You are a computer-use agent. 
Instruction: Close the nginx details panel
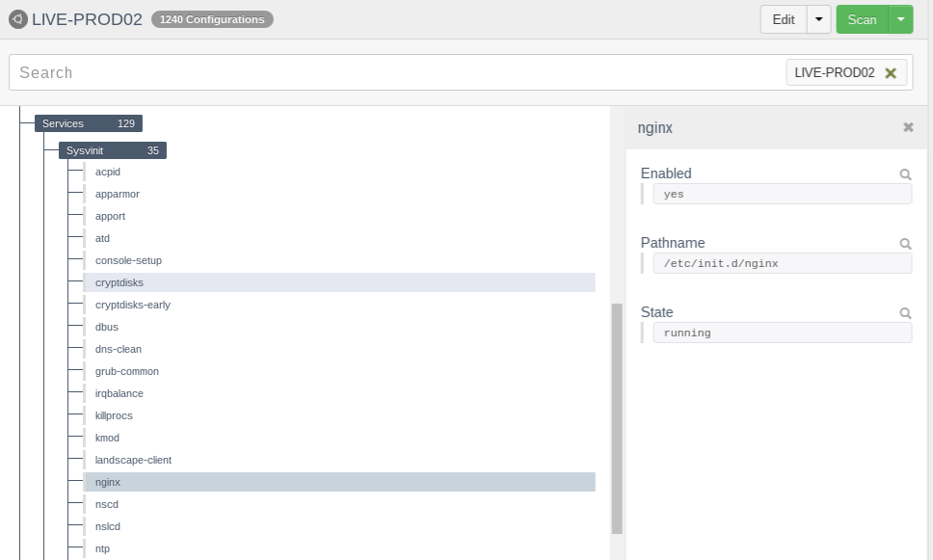pyautogui.click(x=908, y=127)
